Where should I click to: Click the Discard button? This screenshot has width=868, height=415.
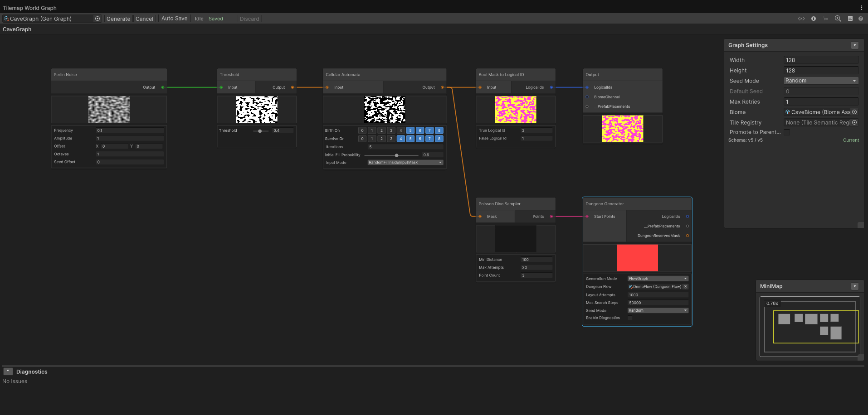point(249,19)
